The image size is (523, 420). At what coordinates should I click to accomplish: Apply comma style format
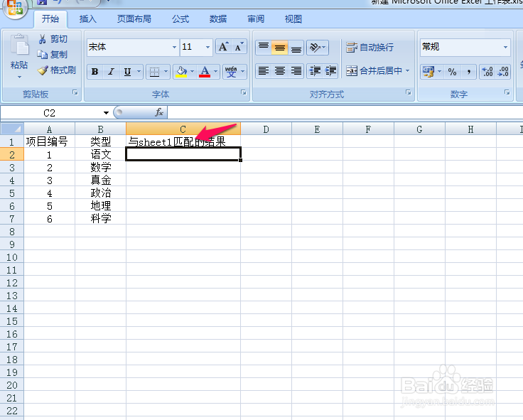click(x=468, y=71)
